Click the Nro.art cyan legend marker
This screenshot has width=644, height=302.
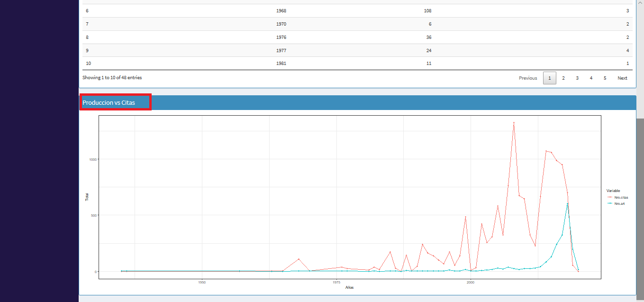(x=610, y=203)
